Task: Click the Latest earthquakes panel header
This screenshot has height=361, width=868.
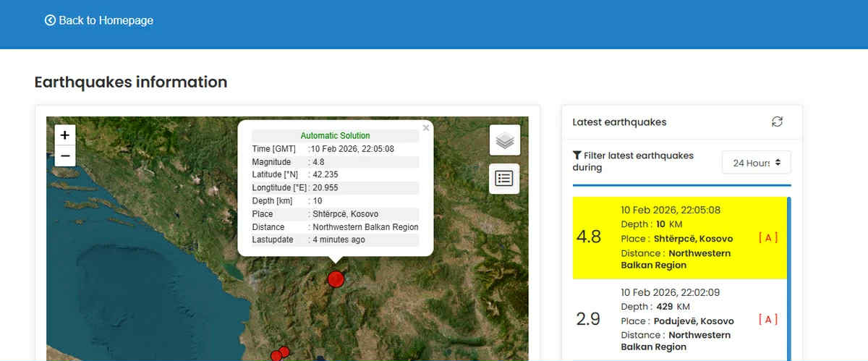Action: pyautogui.click(x=619, y=122)
